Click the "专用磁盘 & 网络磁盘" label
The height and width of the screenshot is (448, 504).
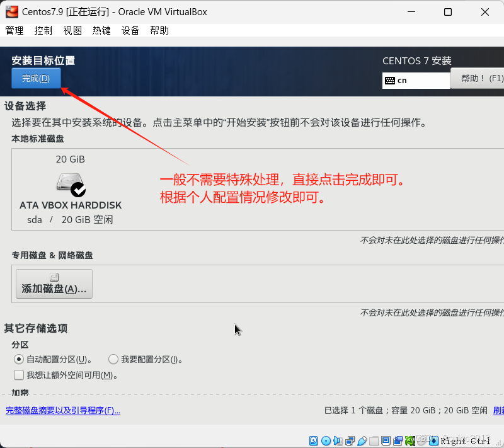coord(52,255)
